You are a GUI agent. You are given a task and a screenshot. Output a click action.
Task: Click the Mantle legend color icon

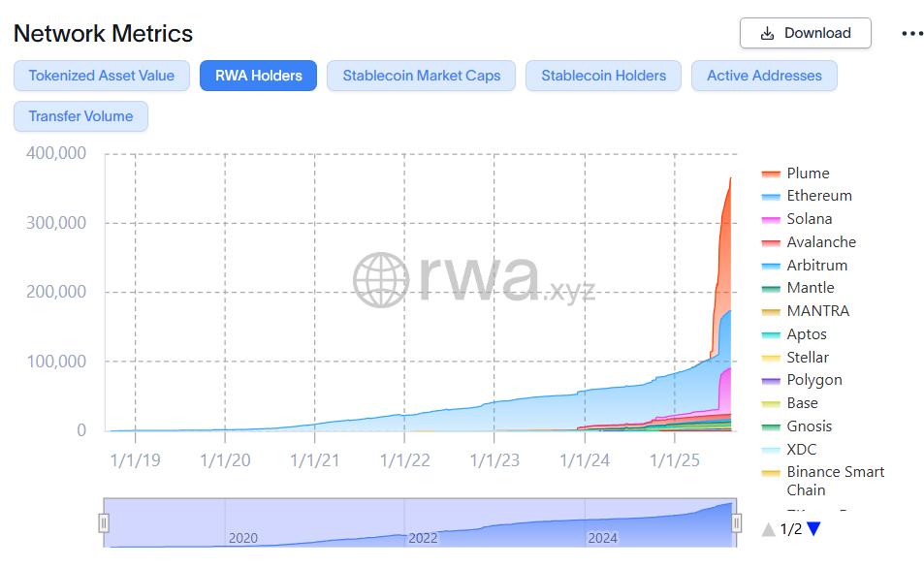[771, 288]
